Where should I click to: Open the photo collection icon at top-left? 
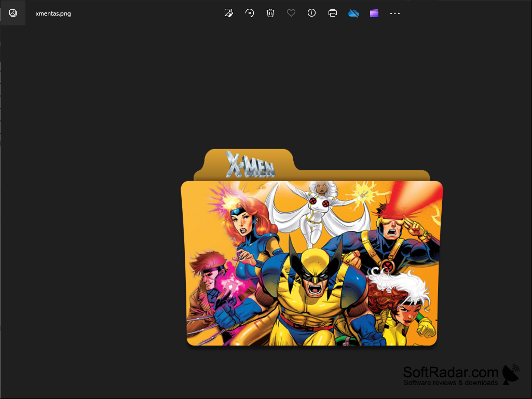tap(13, 13)
